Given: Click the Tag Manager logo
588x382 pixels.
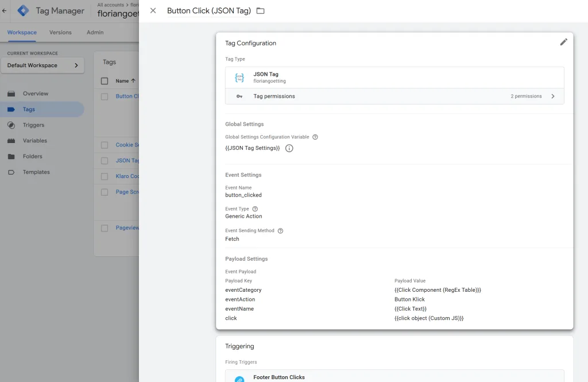Looking at the screenshot, I should pos(23,10).
